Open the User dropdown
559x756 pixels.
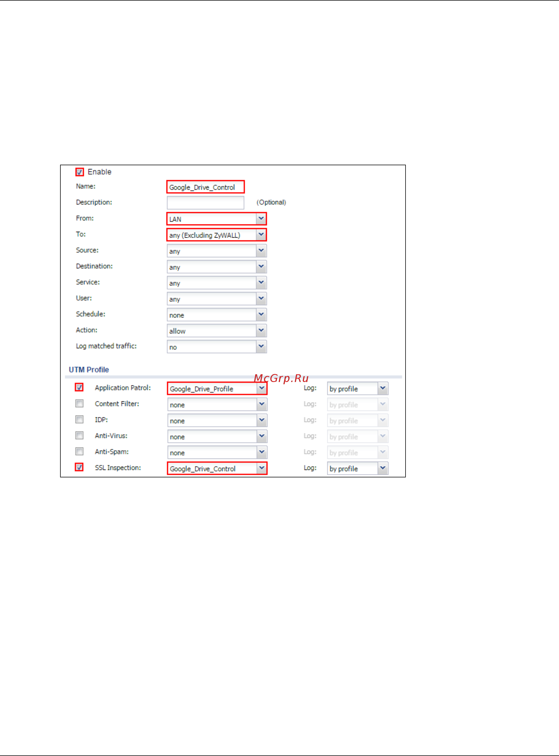217,299
